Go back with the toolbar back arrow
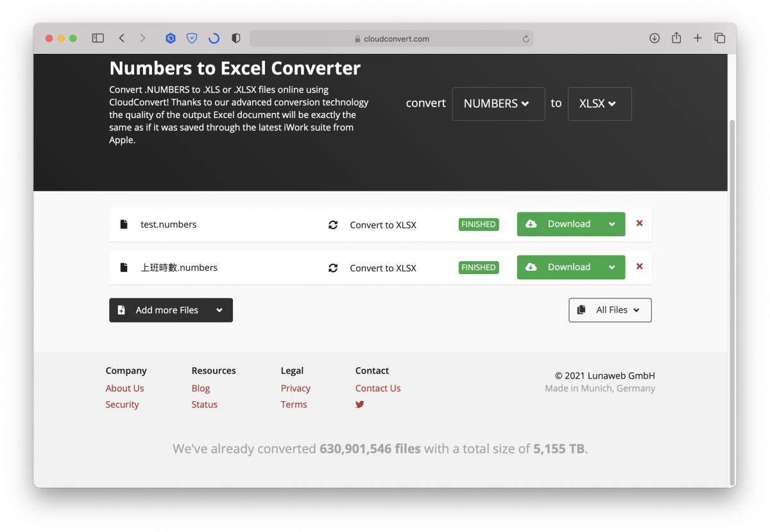770x532 pixels. 121,39
